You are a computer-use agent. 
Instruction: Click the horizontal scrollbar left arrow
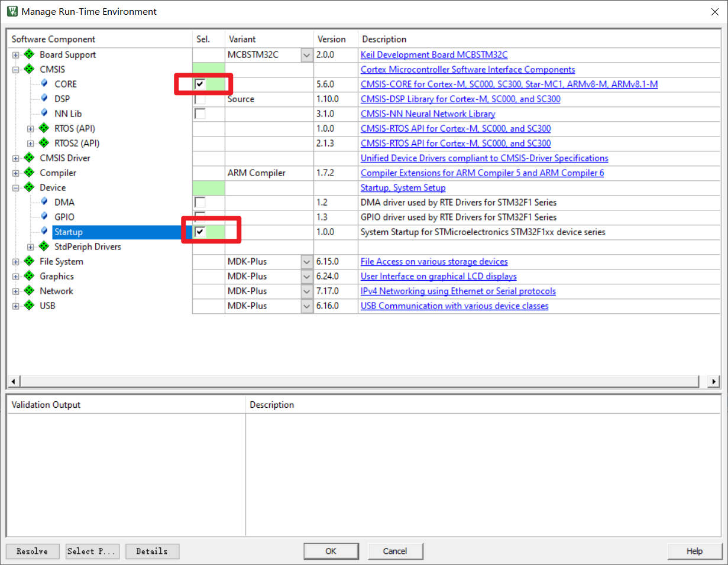coord(12,381)
